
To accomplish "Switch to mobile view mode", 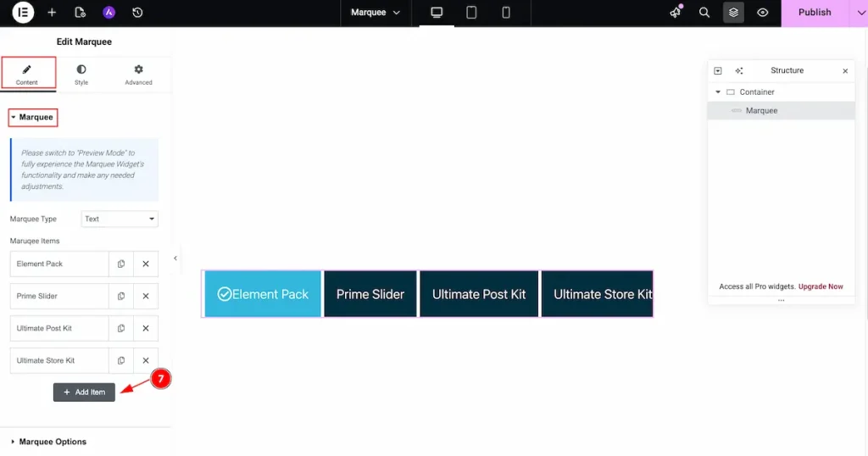I will pyautogui.click(x=506, y=12).
